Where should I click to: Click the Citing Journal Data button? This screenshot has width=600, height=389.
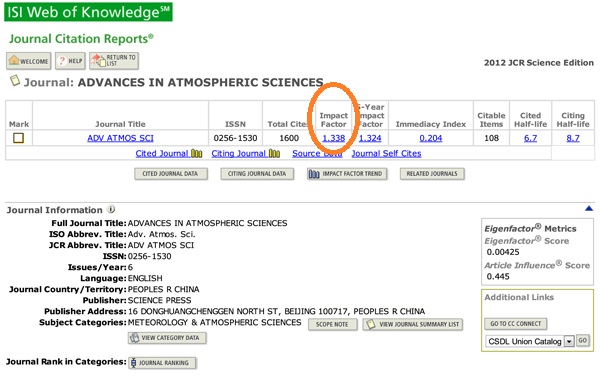[257, 174]
